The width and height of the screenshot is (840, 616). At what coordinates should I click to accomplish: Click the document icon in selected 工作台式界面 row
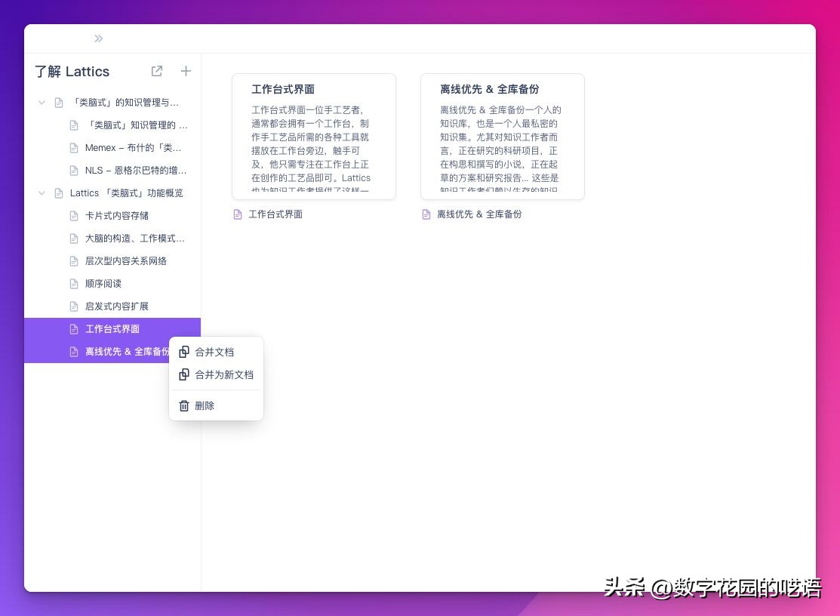click(74, 329)
